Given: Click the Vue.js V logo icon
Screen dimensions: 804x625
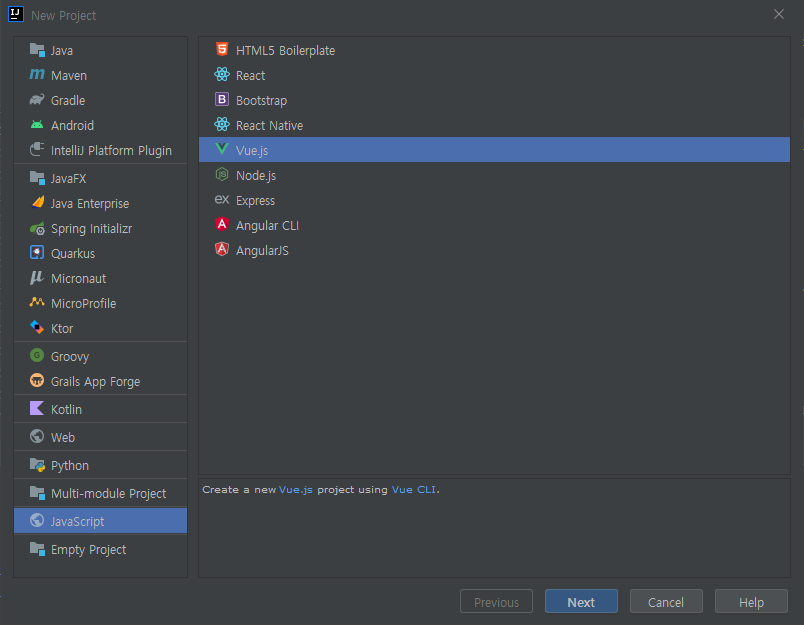Looking at the screenshot, I should pos(222,149).
